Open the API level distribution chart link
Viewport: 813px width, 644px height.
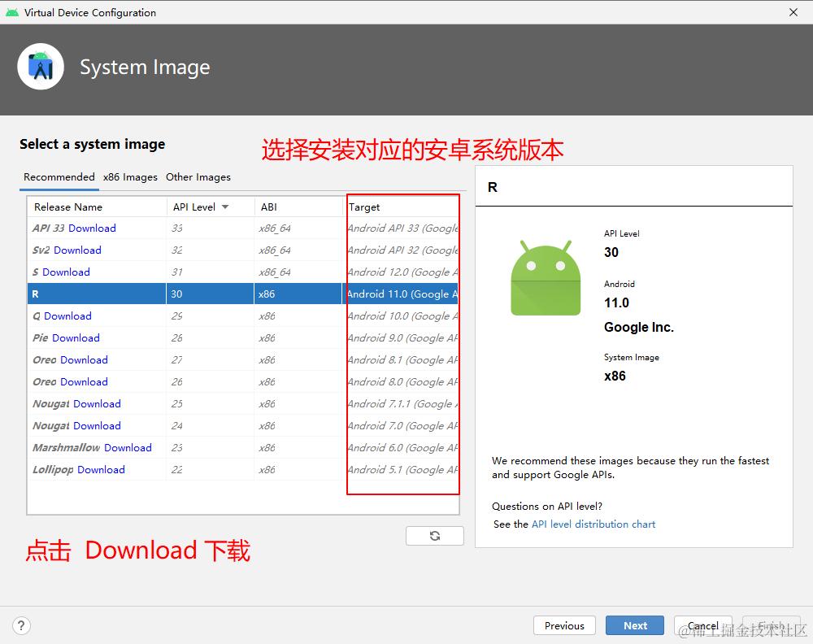[593, 524]
